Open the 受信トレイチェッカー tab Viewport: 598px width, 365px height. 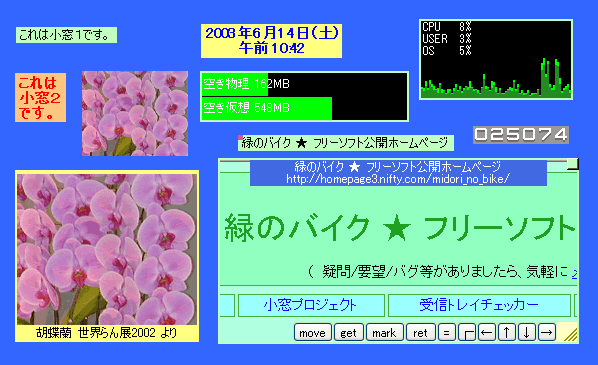pos(479,305)
